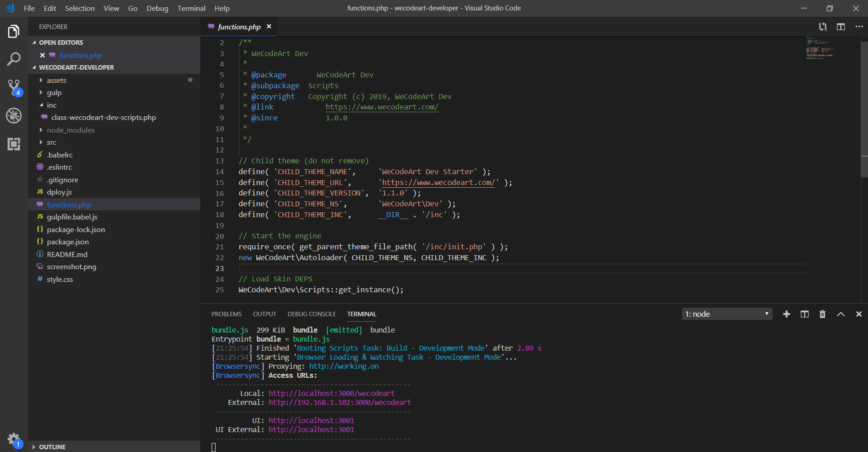Screen dimensions: 868x452
Task: Open the Manage gear icon
Action: (14, 439)
